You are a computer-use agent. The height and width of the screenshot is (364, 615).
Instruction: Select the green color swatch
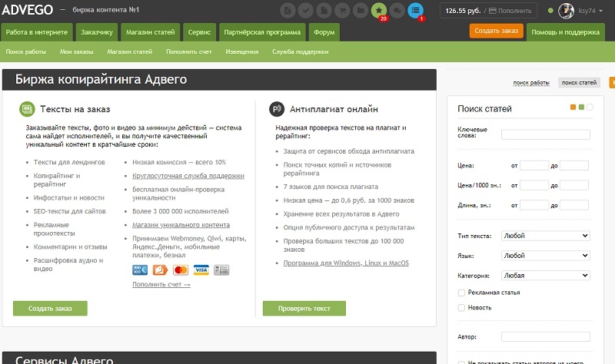tap(582, 107)
